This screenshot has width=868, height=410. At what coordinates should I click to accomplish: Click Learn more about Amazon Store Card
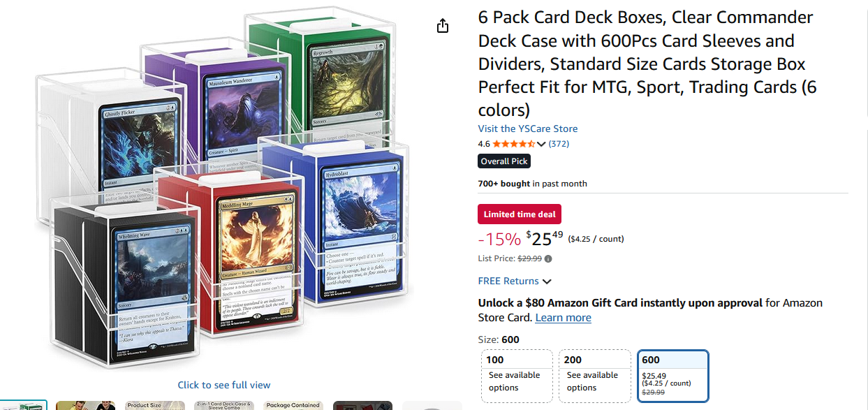[x=563, y=318]
